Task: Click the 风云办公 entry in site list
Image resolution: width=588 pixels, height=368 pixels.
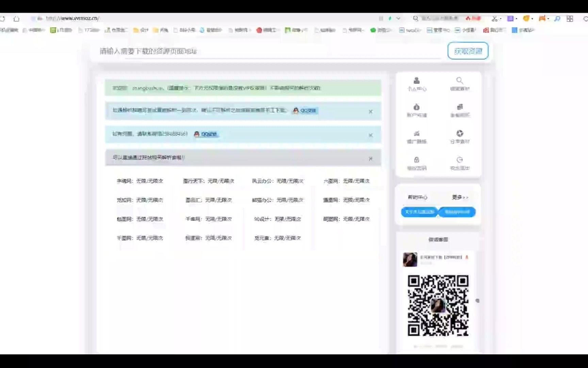Action: tap(277, 181)
